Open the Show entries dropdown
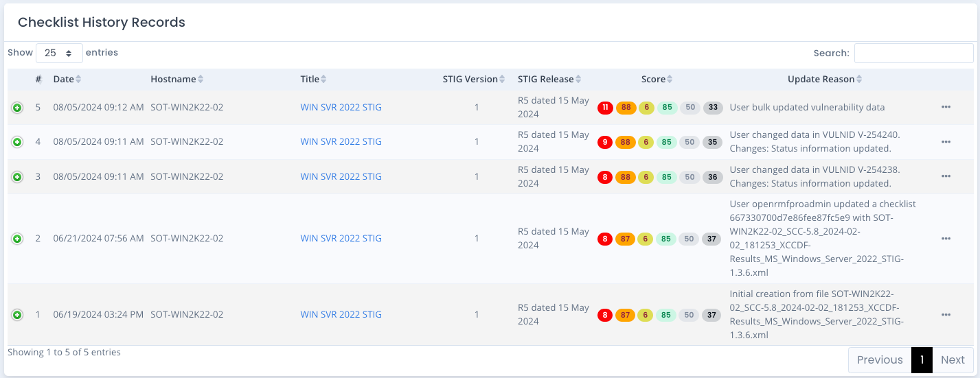Image resolution: width=980 pixels, height=378 pixels. [59, 53]
